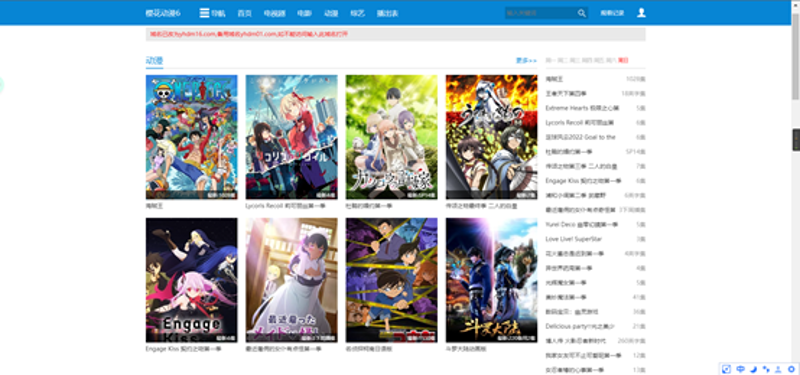Go to the 首页 home tab
Viewport: 800px width, 375px height.
click(244, 13)
